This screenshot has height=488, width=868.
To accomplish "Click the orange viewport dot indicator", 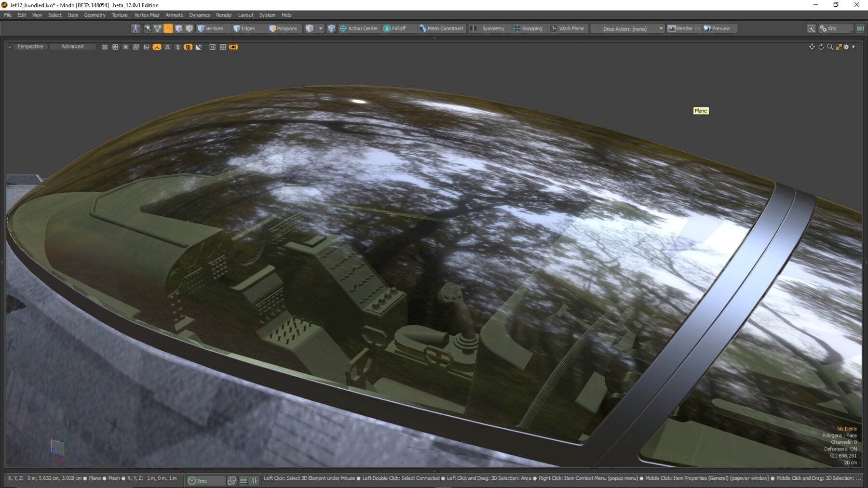I will pyautogui.click(x=10, y=47).
